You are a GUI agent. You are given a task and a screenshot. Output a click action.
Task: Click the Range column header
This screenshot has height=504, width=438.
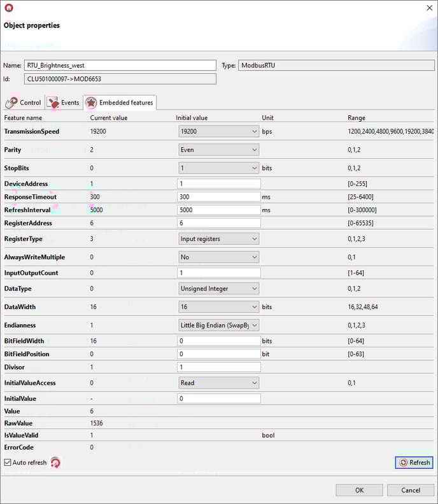357,118
